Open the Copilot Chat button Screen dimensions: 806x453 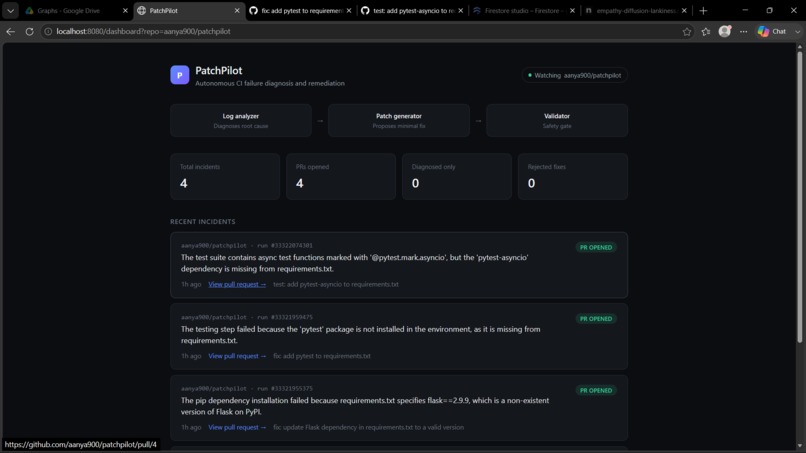772,31
